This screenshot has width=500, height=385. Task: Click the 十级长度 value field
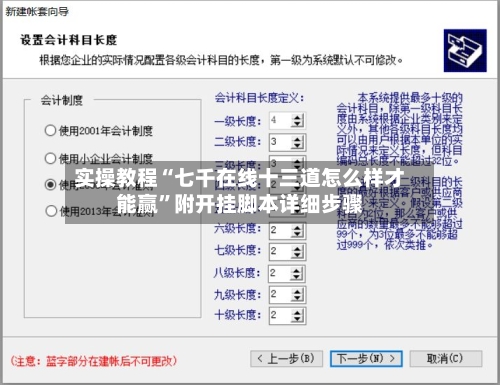(281, 316)
